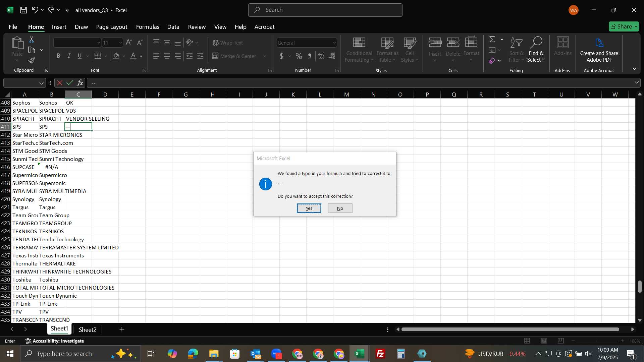Viewport: 644px width, 362px height.
Task: Open the font size dropdown
Action: (120, 43)
